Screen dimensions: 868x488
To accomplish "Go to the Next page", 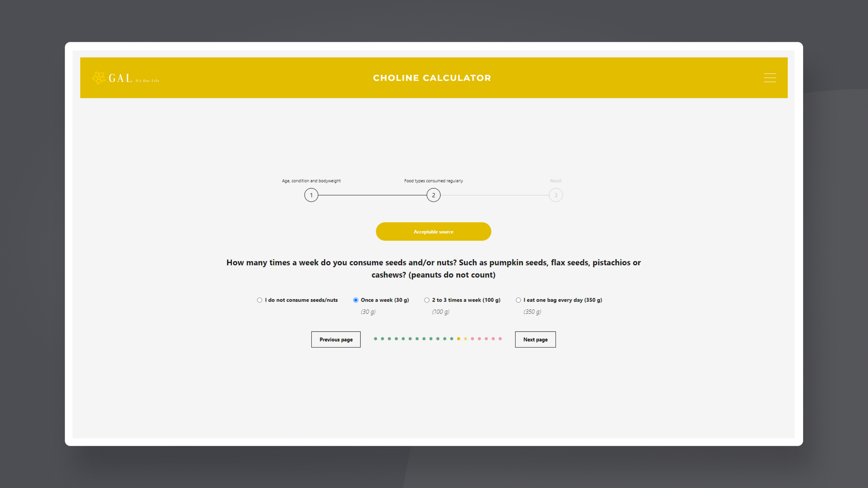I will tap(535, 339).
